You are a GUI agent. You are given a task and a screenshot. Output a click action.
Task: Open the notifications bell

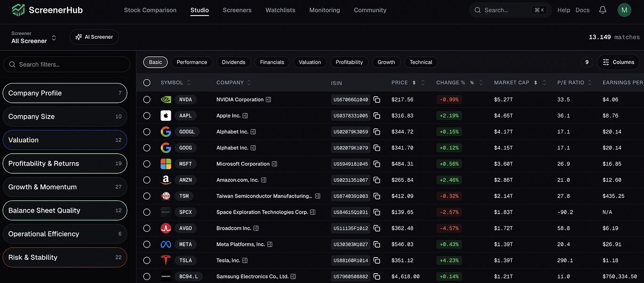click(603, 10)
